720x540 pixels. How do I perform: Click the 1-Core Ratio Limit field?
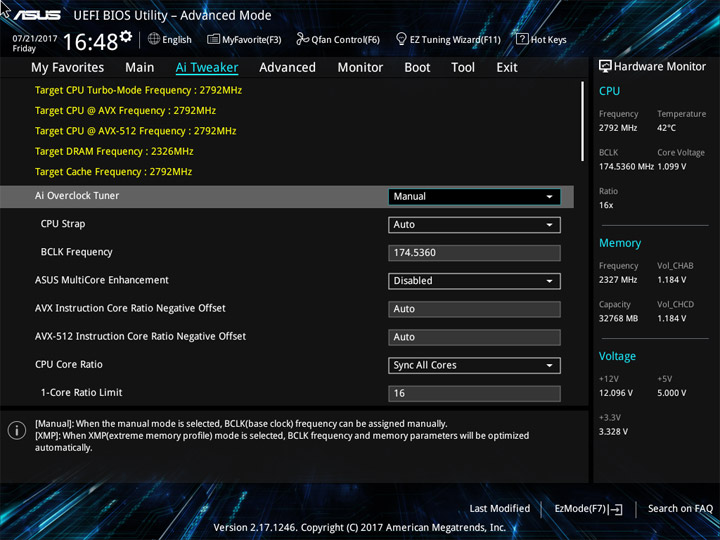pyautogui.click(x=474, y=394)
